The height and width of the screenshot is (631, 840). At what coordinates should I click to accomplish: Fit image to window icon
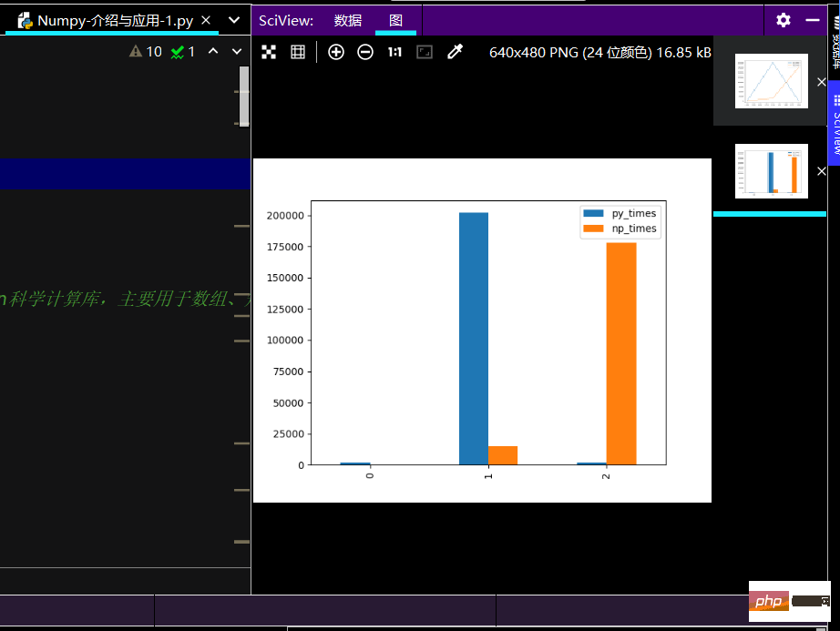click(425, 52)
